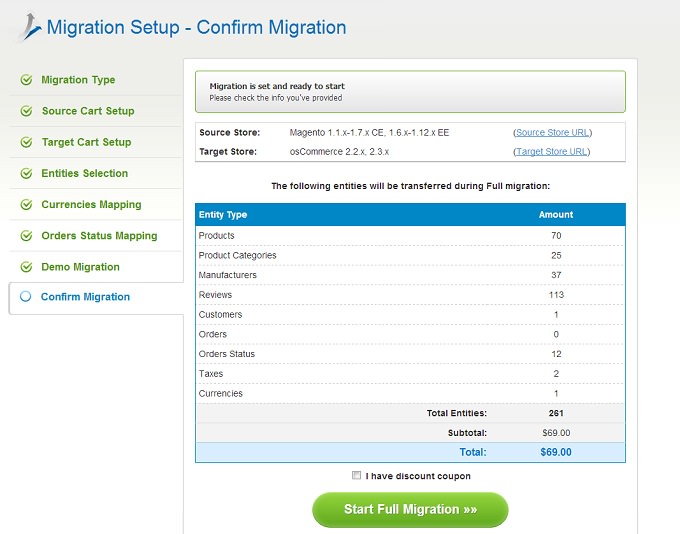
Task: Click the 'Taxes' row label
Action: click(211, 374)
